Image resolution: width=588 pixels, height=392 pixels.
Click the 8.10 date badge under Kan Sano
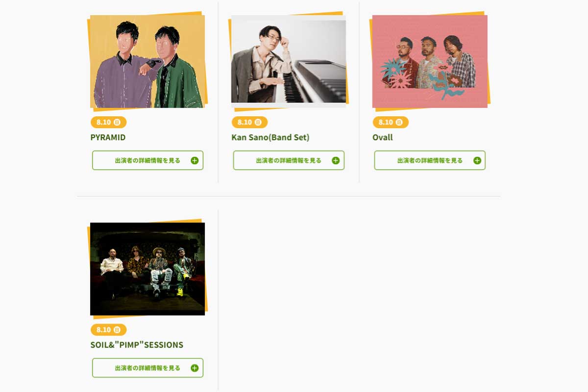click(249, 122)
